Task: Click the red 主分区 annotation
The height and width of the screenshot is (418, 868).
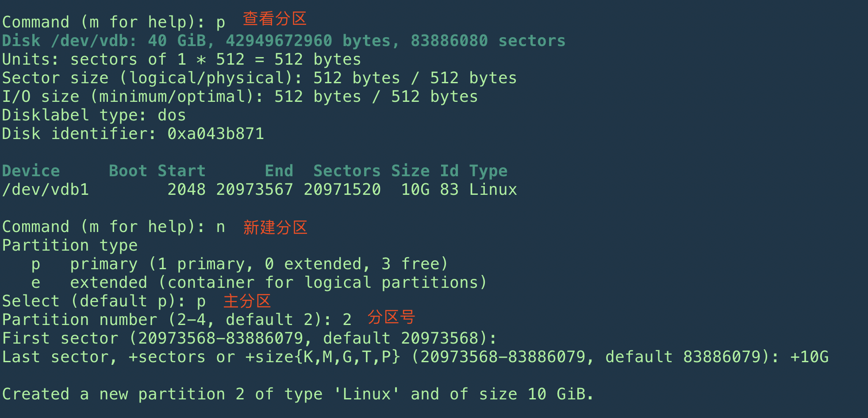Action: point(247,301)
